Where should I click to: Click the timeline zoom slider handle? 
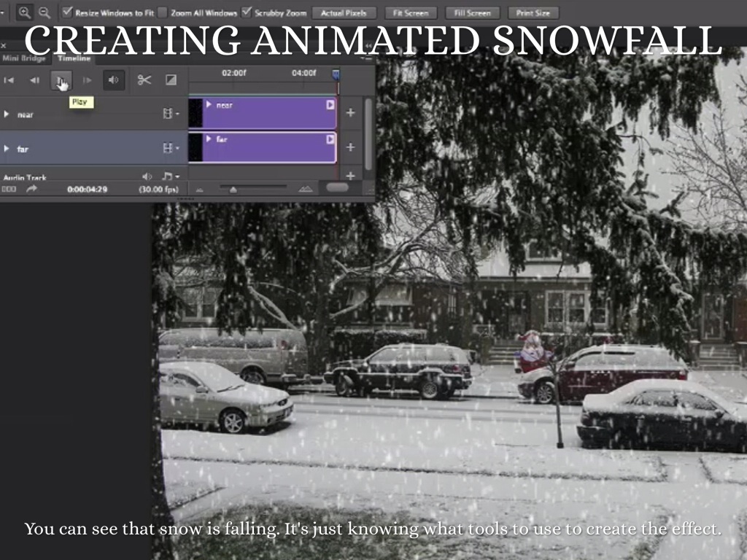coord(233,190)
